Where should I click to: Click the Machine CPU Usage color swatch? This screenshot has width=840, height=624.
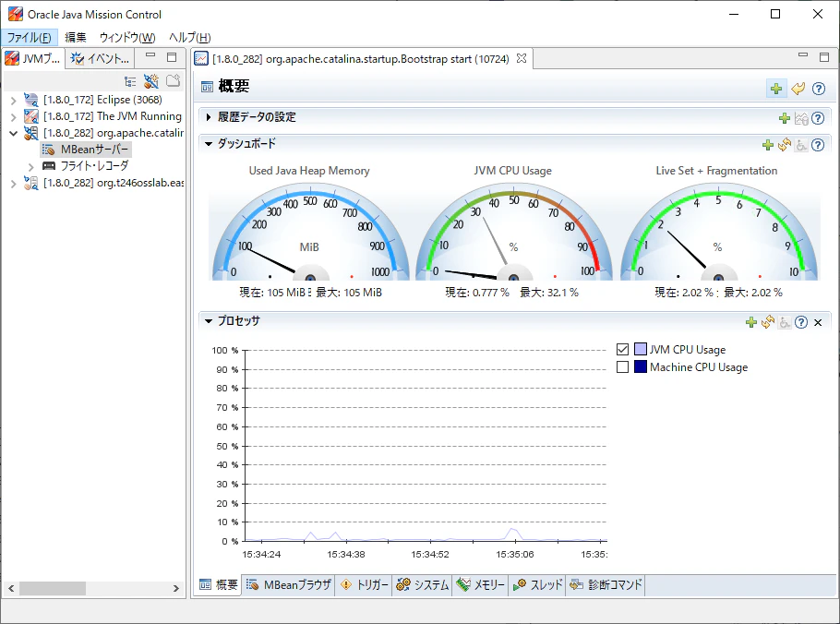(x=641, y=366)
